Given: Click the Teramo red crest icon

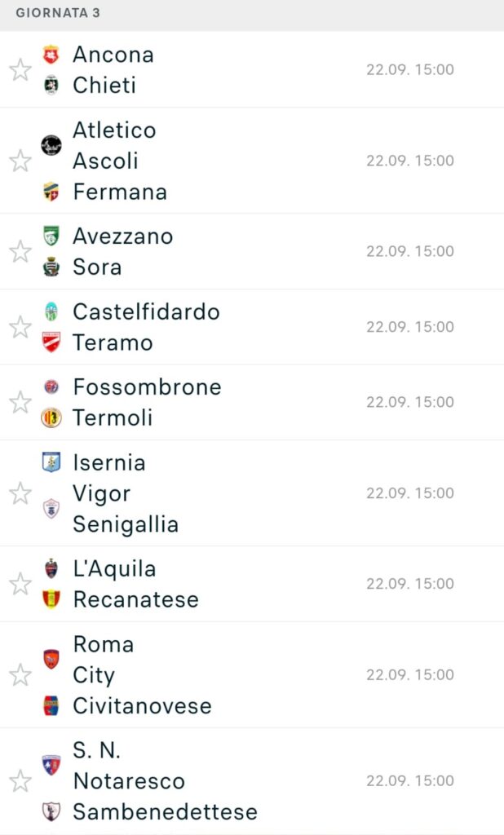Looking at the screenshot, I should pyautogui.click(x=51, y=342).
